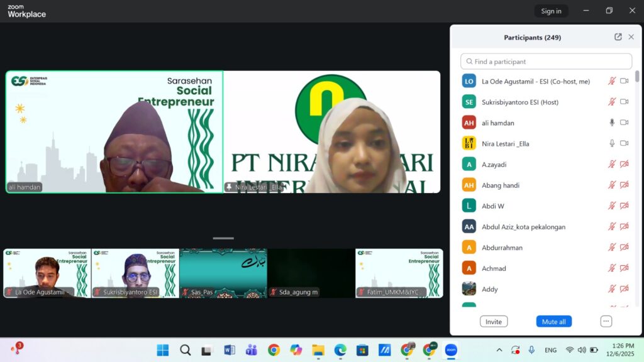Select Abdul Aziz_kota pekalongan in list
This screenshot has width=644, height=362.
point(523,226)
